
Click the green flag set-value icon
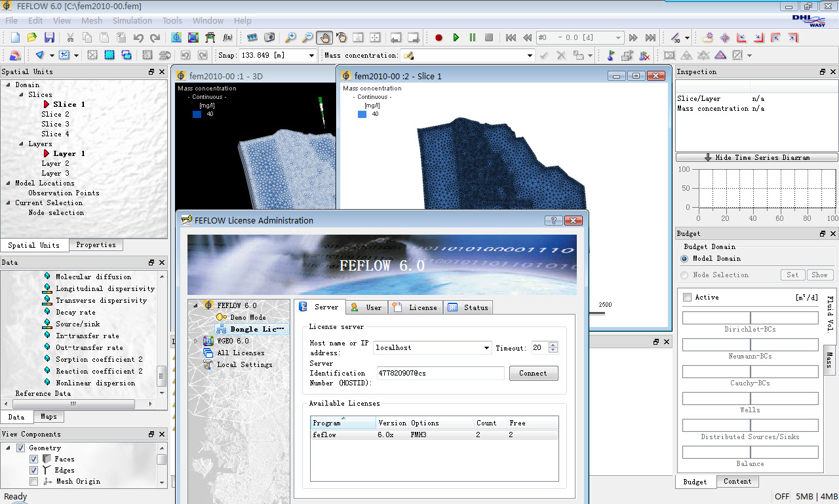point(611,55)
